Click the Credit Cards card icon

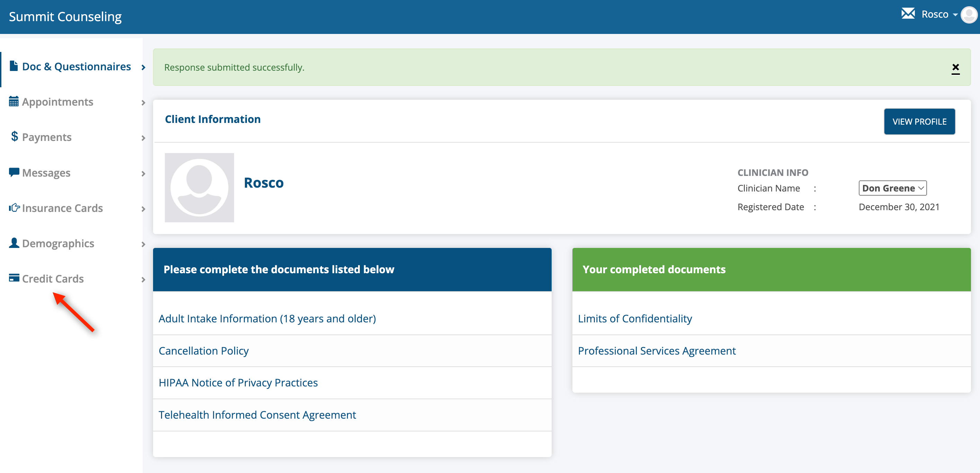pyautogui.click(x=14, y=278)
